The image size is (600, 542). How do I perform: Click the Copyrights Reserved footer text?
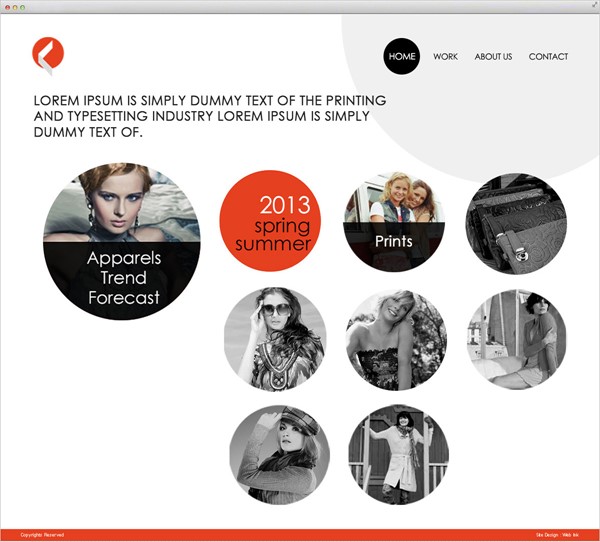(42, 535)
